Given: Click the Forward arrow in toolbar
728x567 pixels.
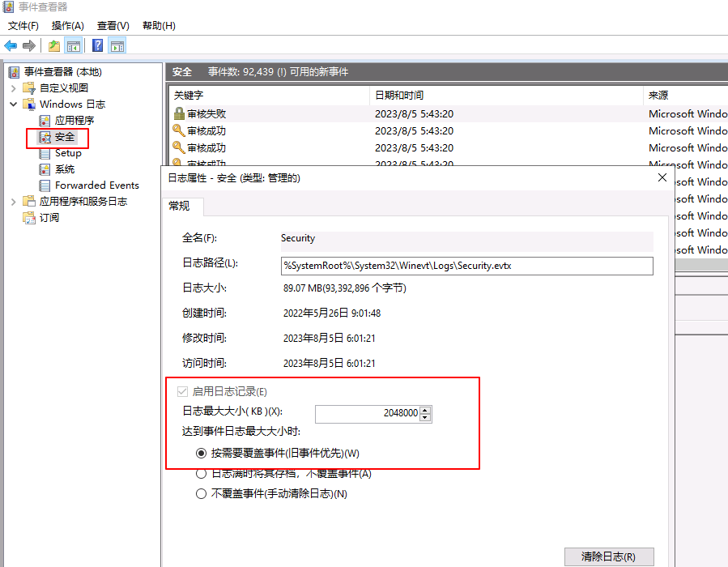Looking at the screenshot, I should pyautogui.click(x=29, y=46).
